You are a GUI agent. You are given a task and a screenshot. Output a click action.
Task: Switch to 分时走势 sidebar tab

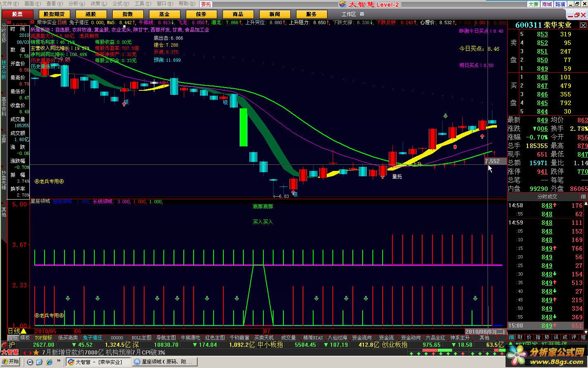coord(4,34)
